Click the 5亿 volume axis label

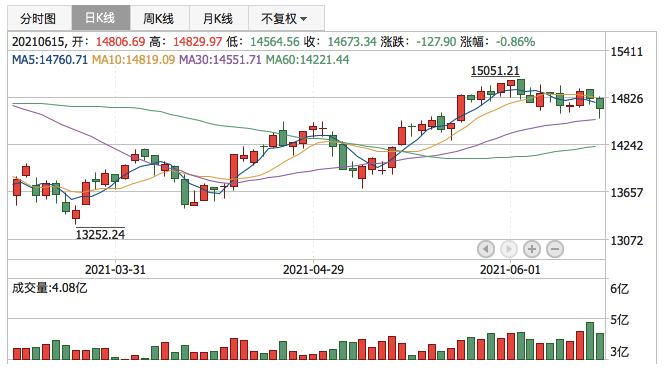click(x=619, y=319)
